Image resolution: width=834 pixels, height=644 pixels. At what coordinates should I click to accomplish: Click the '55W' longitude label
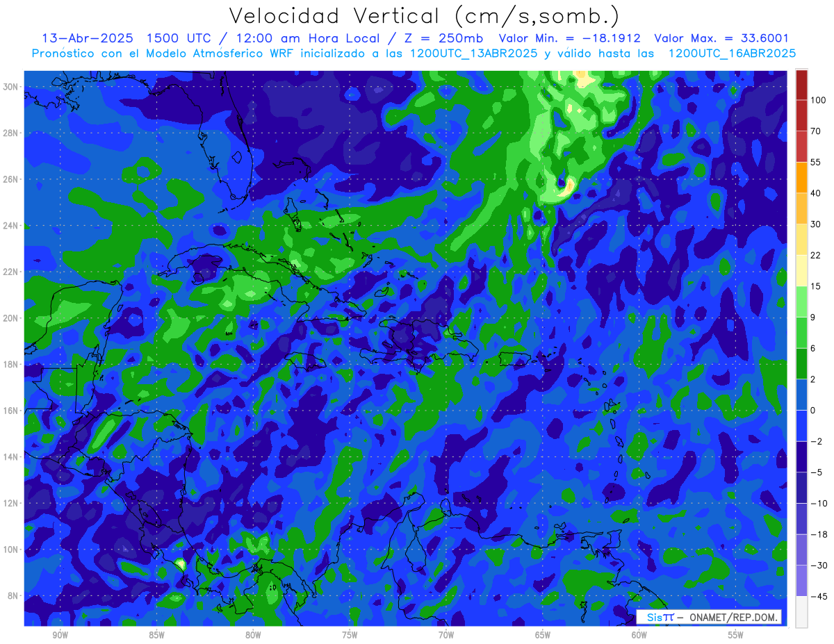pos(736,636)
